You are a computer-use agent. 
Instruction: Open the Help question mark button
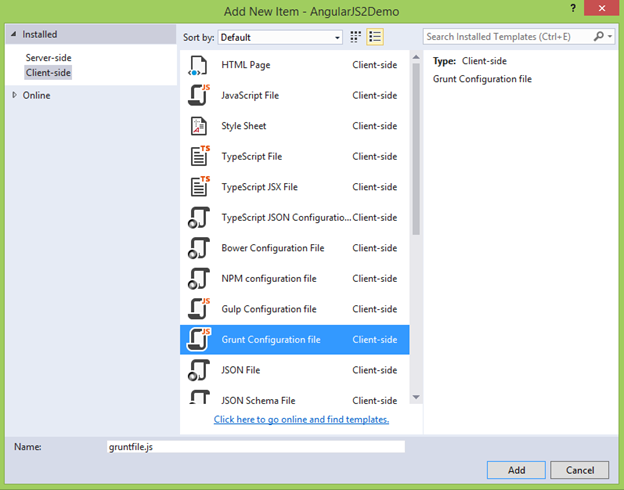tap(573, 8)
